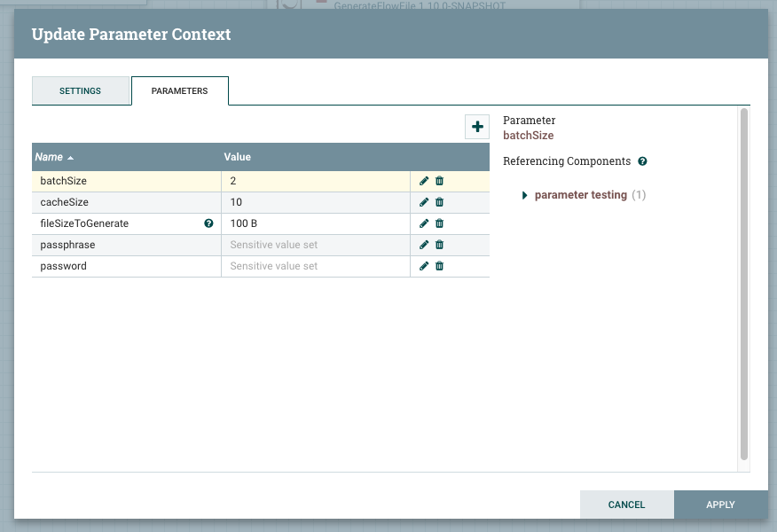This screenshot has width=777, height=532.
Task: Delete the cacheSize parameter trash icon
Action: click(x=440, y=202)
